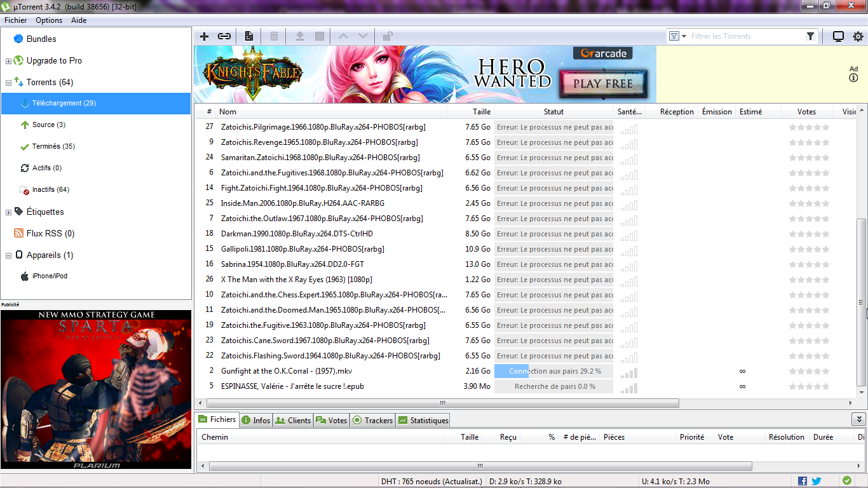Click the Sparta MMO strategy ad image
The height and width of the screenshot is (488, 868).
pos(96,390)
